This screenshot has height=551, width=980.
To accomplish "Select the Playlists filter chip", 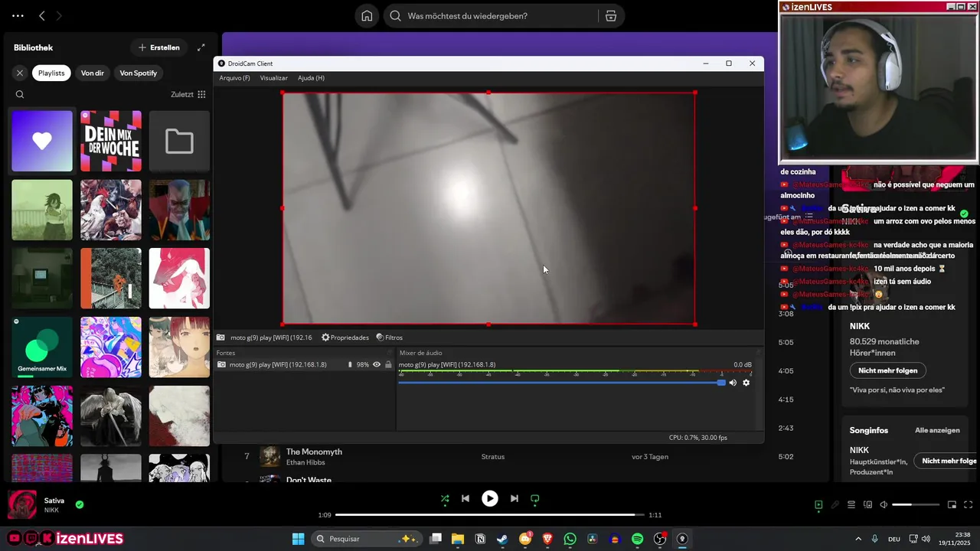I will coord(51,73).
